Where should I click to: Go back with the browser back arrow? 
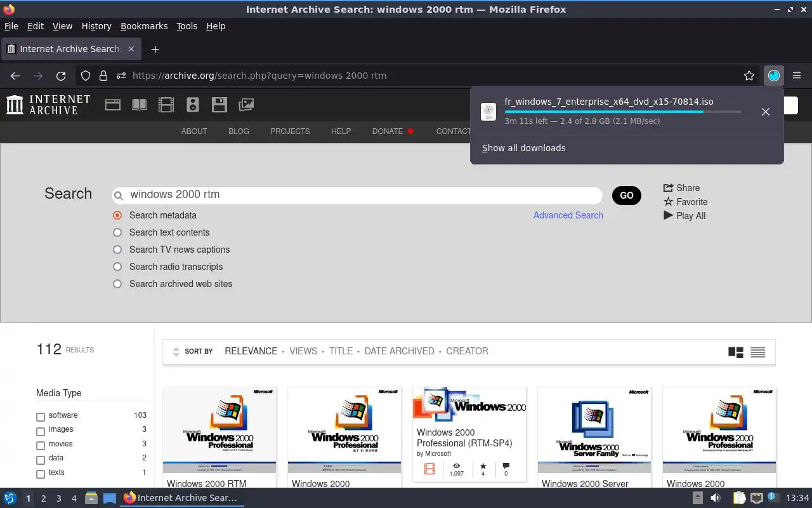click(x=15, y=76)
